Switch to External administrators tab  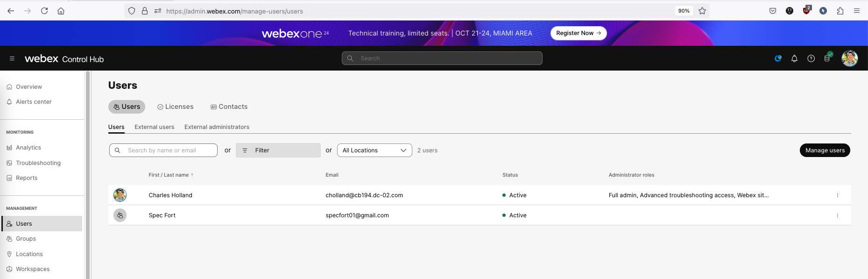pos(217,127)
